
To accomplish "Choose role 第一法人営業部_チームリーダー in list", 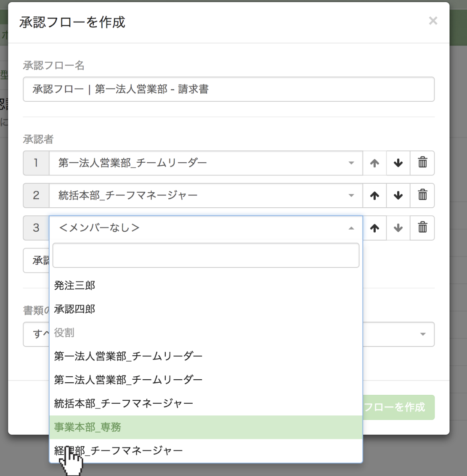I will pyautogui.click(x=206, y=356).
